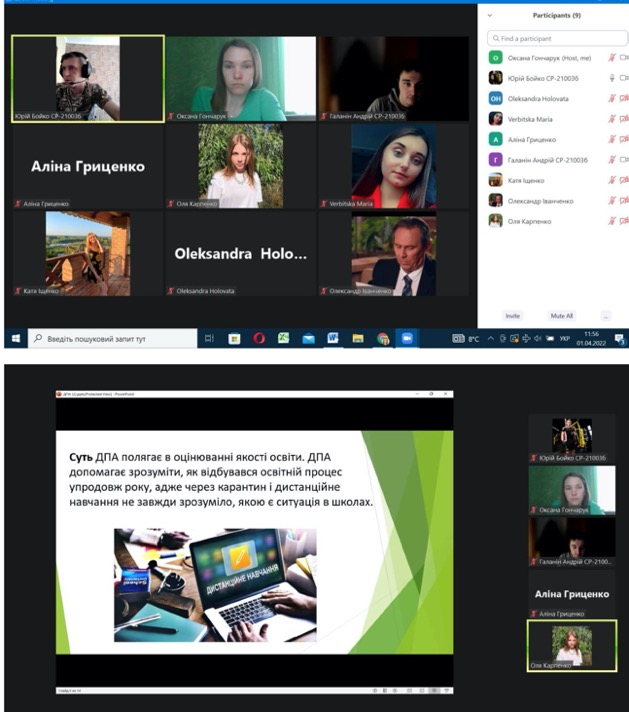
Task: Select Verbitska Maria tile in the gallery
Action: click(394, 166)
